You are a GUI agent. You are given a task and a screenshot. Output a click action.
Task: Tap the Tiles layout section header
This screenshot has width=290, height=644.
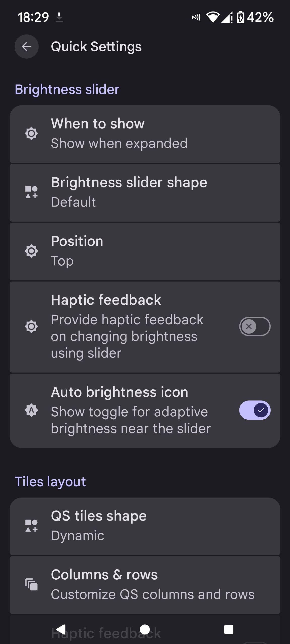(x=50, y=481)
